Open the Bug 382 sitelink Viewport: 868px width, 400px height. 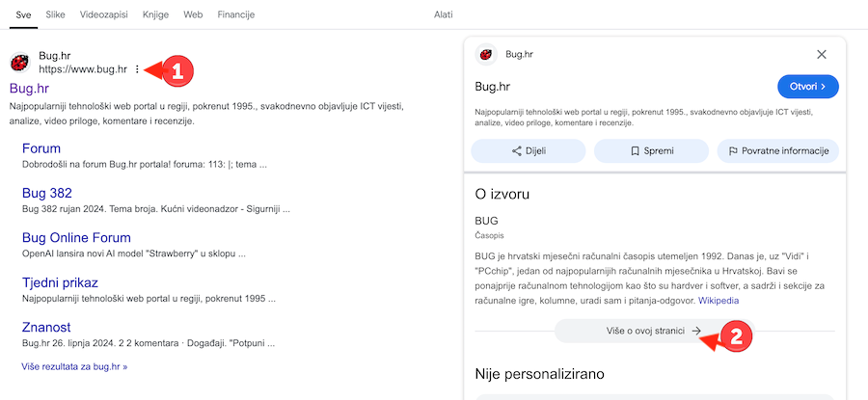(47, 193)
